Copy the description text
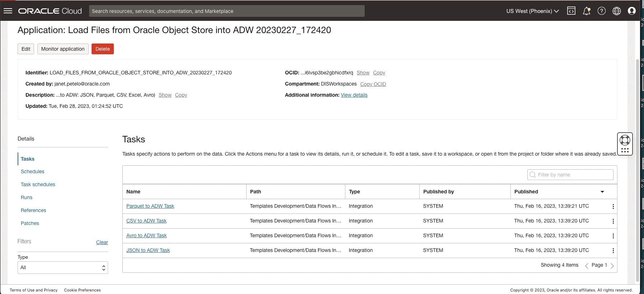 (x=181, y=95)
